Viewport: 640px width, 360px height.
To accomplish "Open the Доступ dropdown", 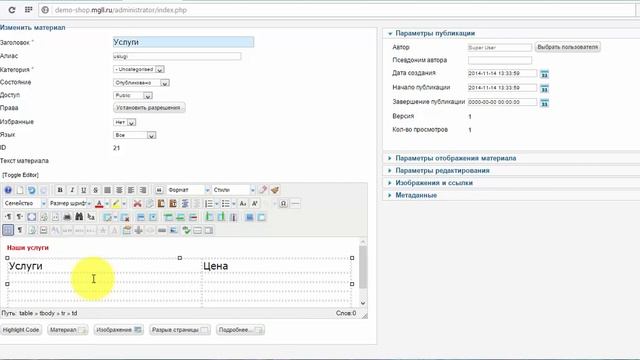I will point(133,96).
